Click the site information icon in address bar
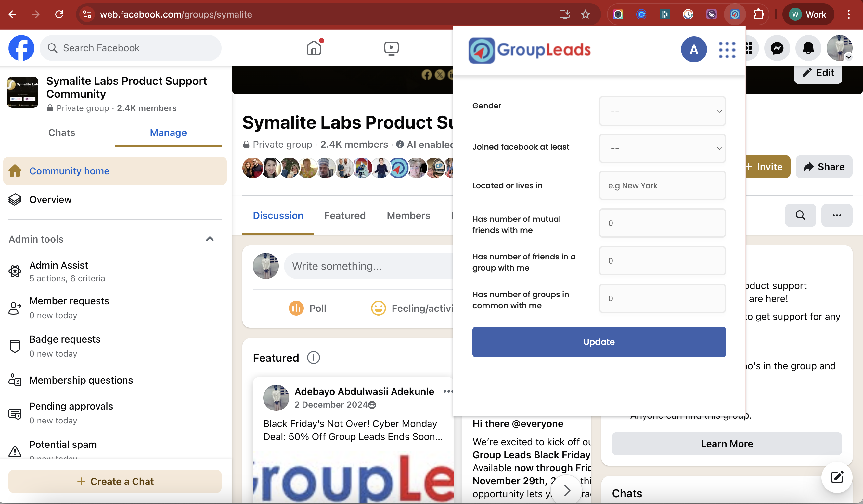Viewport: 863px width, 504px height. point(87,14)
